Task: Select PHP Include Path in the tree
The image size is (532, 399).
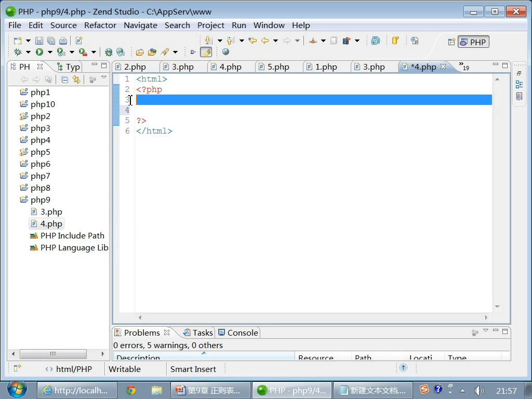Action: pyautogui.click(x=72, y=236)
